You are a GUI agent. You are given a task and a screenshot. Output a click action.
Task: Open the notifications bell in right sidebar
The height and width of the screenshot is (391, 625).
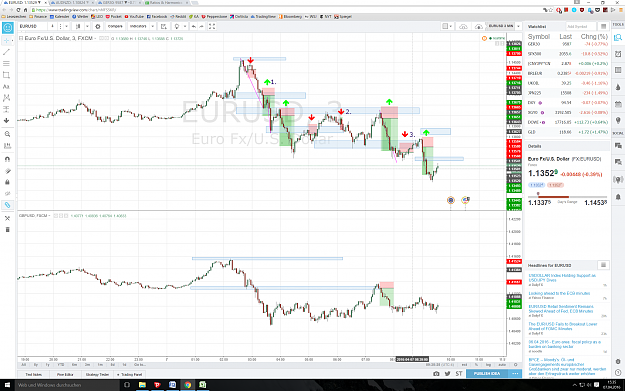point(618,197)
